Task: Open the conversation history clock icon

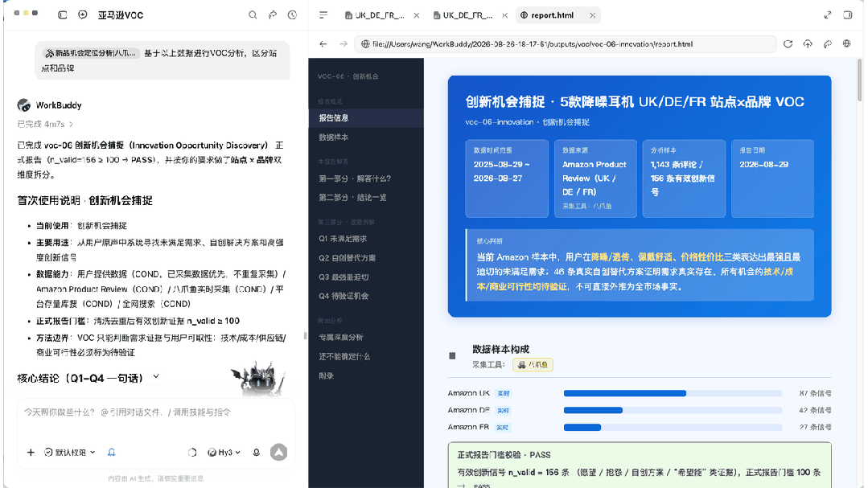Action: click(x=292, y=15)
